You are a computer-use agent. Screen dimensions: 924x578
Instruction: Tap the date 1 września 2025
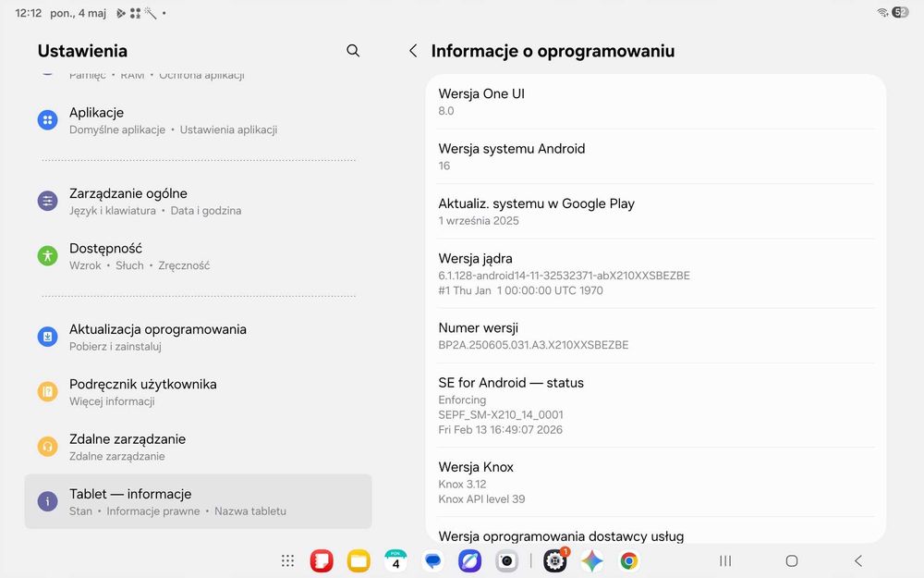(x=479, y=221)
